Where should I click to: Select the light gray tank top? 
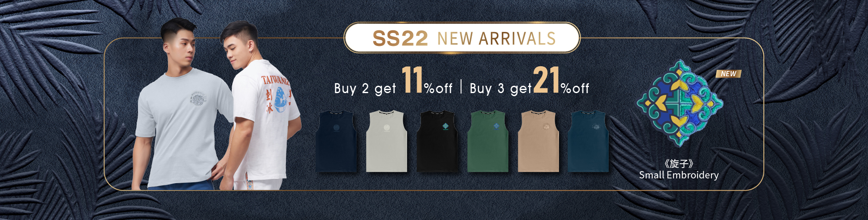(387, 141)
